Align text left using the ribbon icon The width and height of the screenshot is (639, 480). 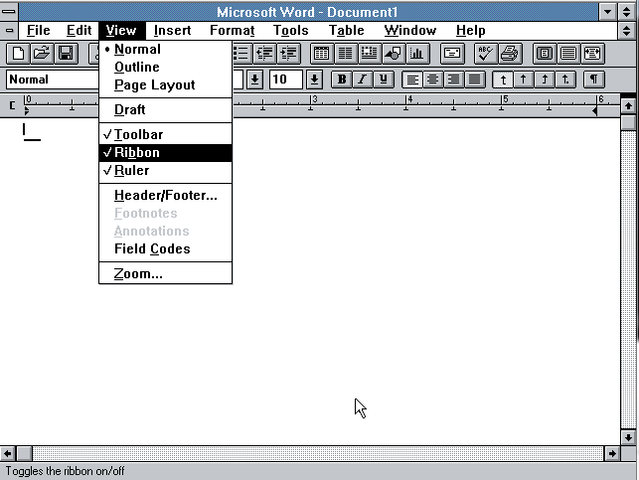(412, 79)
